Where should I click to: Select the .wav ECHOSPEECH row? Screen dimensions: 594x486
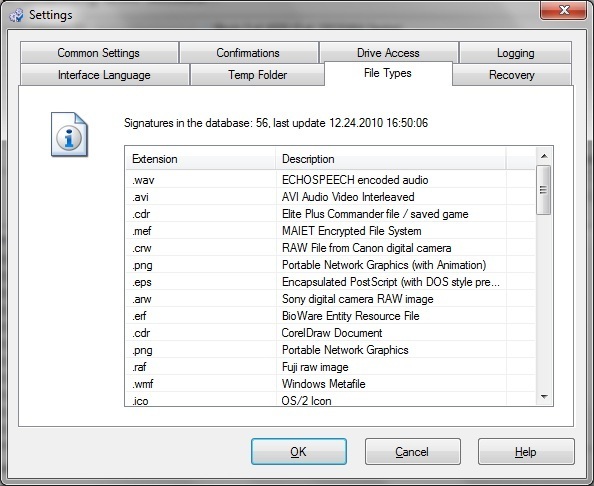click(330, 180)
